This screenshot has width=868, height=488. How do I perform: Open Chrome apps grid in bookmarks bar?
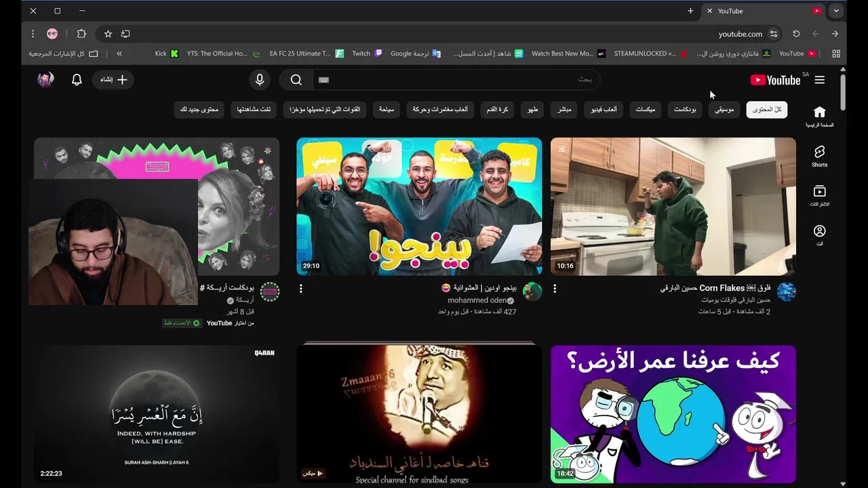coord(835,54)
